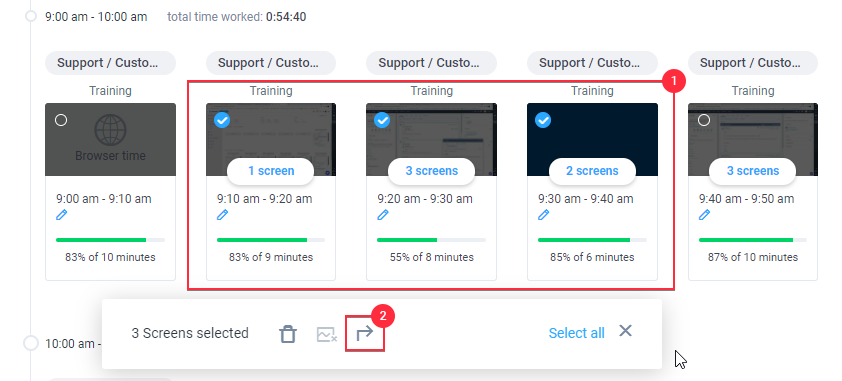Click the first Support / Custo... project tag
Viewport: 842px width, 381px height.
110,63
